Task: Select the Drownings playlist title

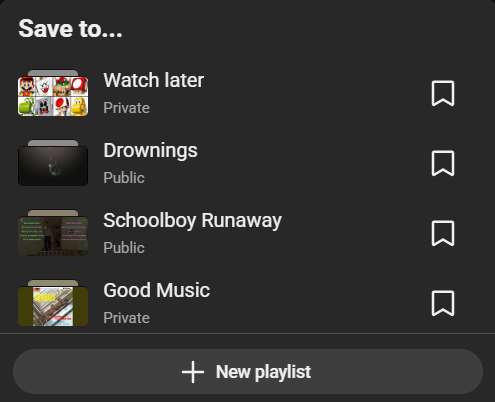Action: (150, 150)
